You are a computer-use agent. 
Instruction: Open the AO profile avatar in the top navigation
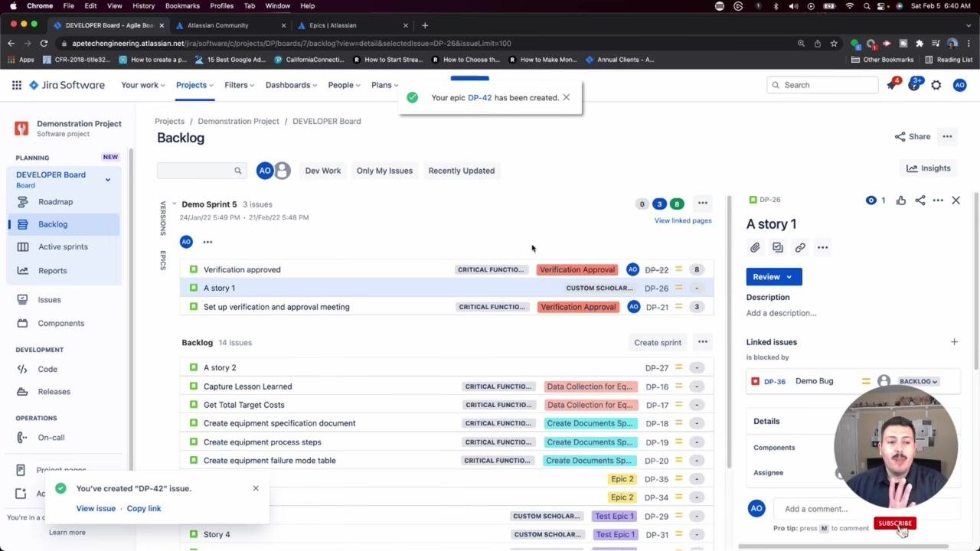point(959,85)
